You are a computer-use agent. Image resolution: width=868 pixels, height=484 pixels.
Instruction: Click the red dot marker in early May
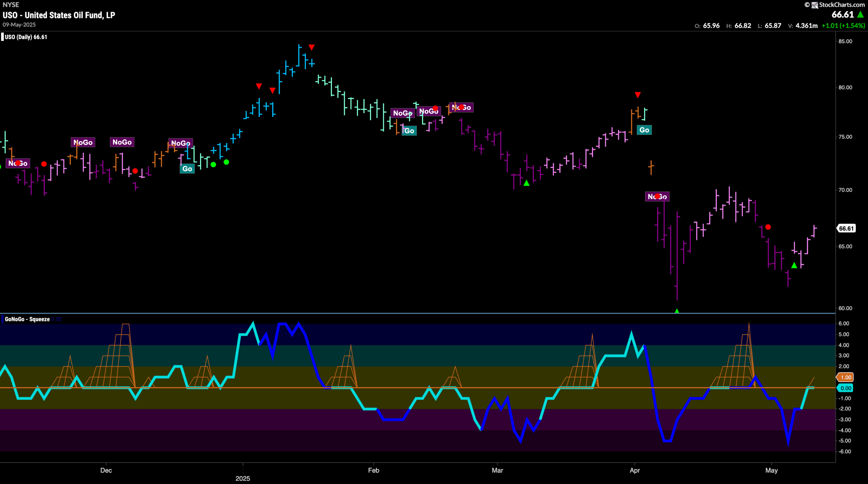(x=768, y=227)
